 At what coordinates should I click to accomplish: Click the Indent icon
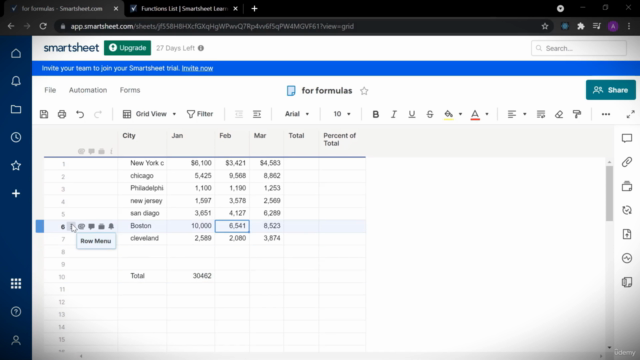(x=257, y=114)
